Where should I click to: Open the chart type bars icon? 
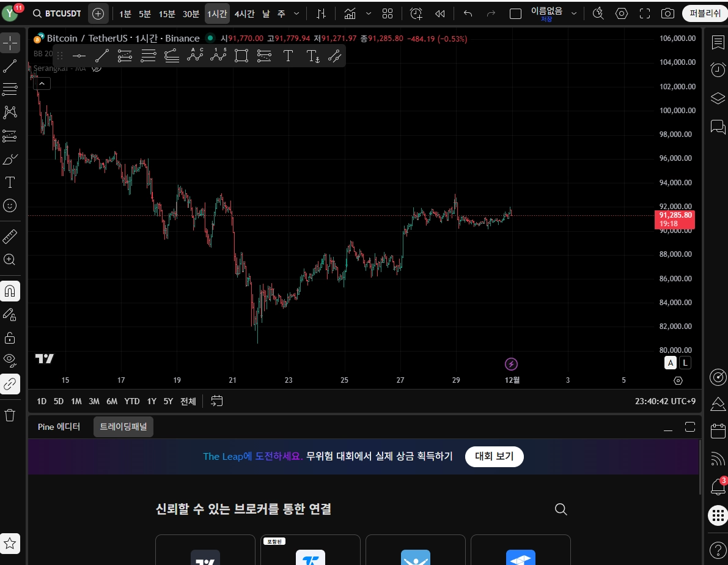point(321,14)
